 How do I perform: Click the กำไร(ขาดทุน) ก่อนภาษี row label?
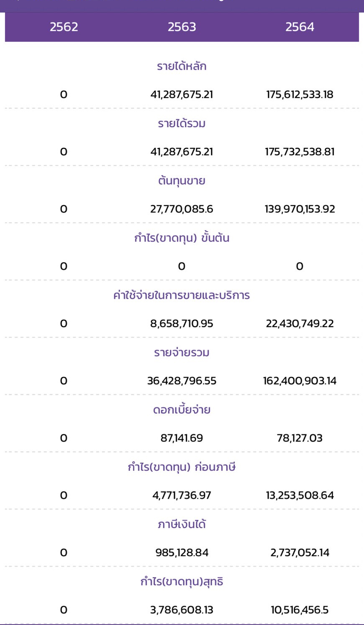click(x=182, y=467)
